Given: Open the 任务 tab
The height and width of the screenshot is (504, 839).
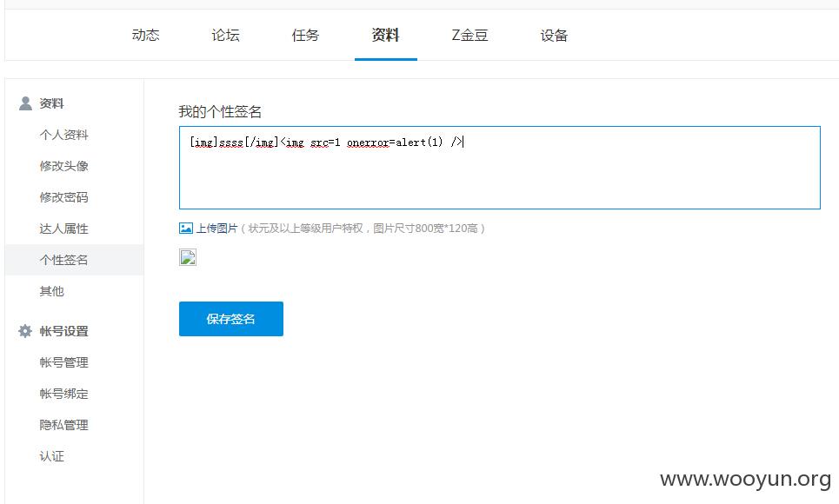Looking at the screenshot, I should 305,36.
